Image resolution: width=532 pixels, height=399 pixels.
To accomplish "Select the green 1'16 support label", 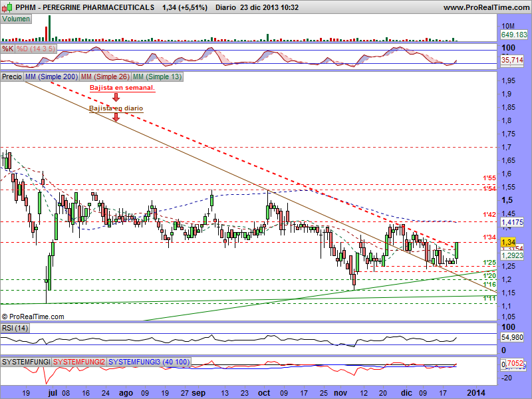I will click(x=489, y=285).
